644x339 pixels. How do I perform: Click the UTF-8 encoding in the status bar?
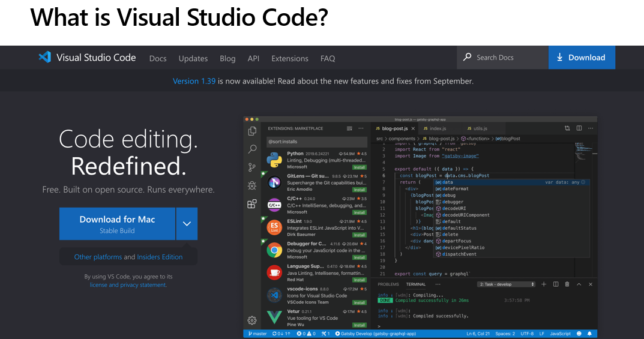pos(527,334)
